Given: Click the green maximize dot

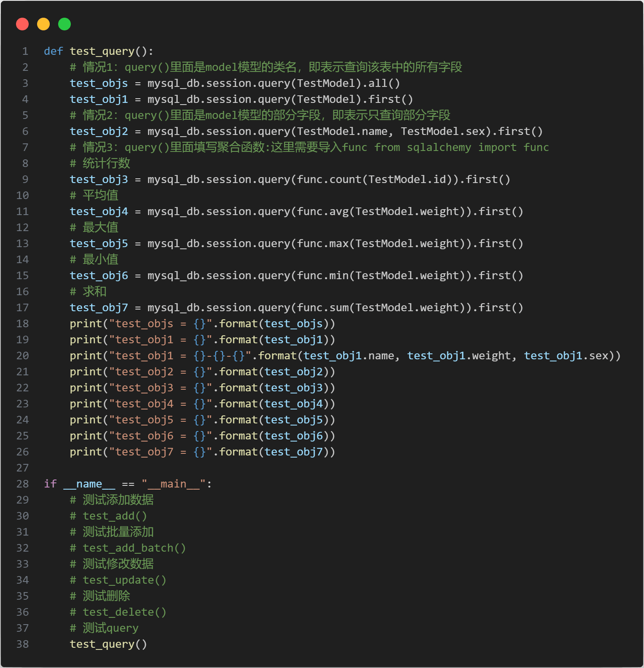Looking at the screenshot, I should 64,24.
